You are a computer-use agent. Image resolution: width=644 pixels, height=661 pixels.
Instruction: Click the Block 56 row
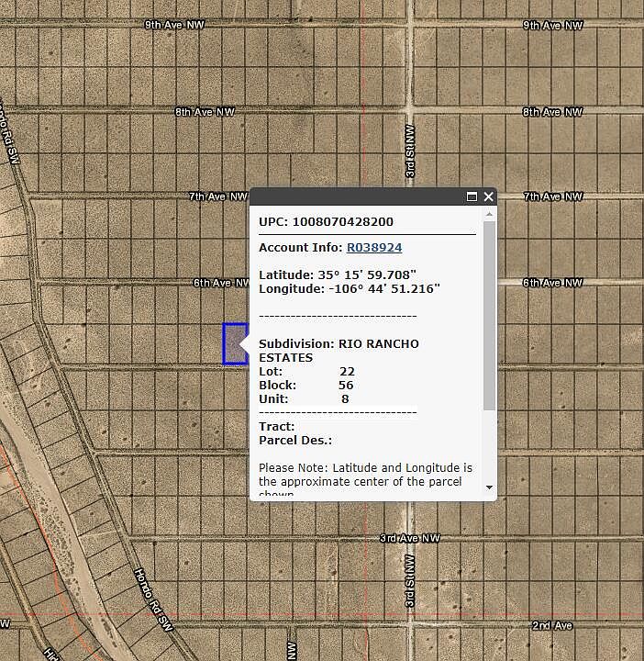coord(305,386)
